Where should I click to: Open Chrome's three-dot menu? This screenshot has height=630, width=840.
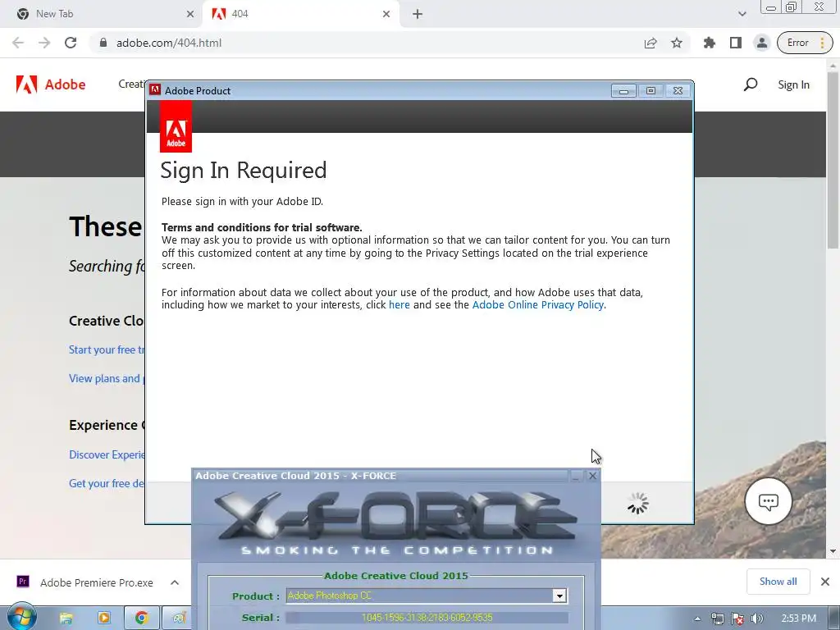point(822,43)
